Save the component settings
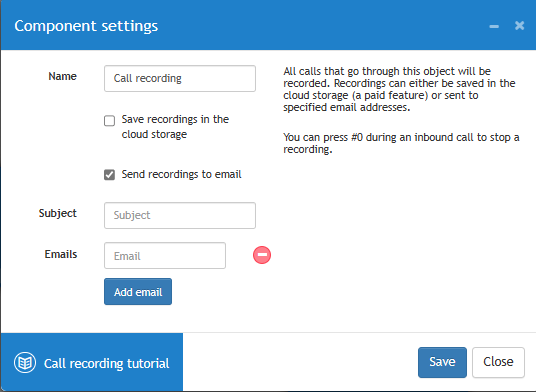Screen dimensions: 536x392 442,362
